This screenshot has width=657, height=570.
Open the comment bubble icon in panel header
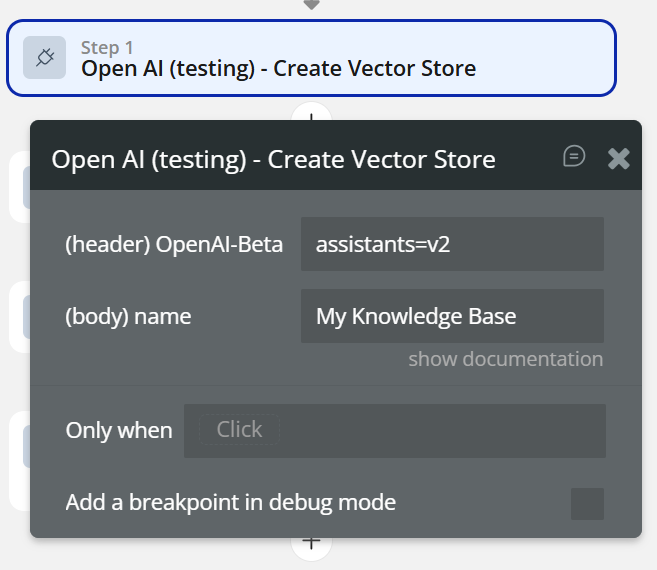pyautogui.click(x=574, y=156)
